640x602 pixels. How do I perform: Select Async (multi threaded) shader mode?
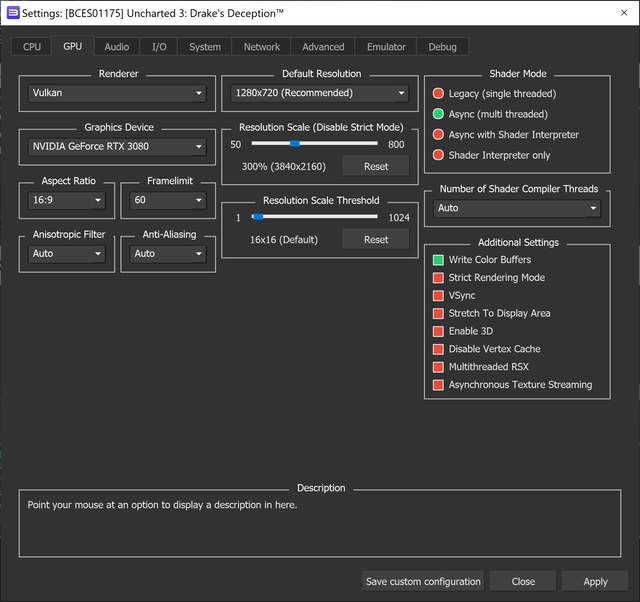[490, 114]
